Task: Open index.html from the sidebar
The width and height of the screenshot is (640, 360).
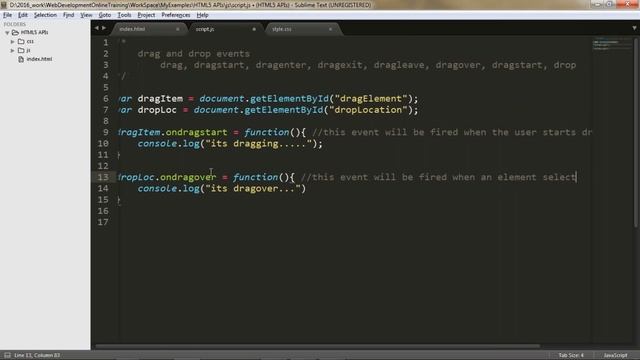Action: (39, 59)
